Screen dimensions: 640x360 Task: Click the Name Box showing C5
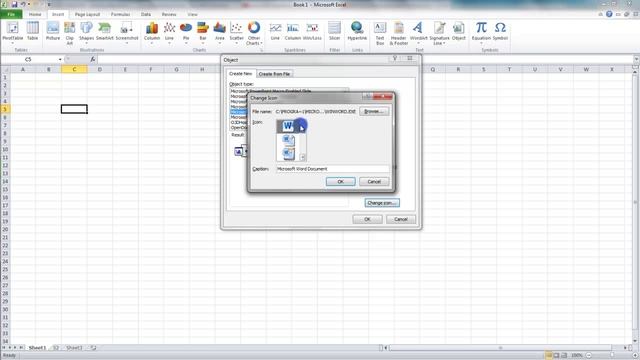[29, 60]
